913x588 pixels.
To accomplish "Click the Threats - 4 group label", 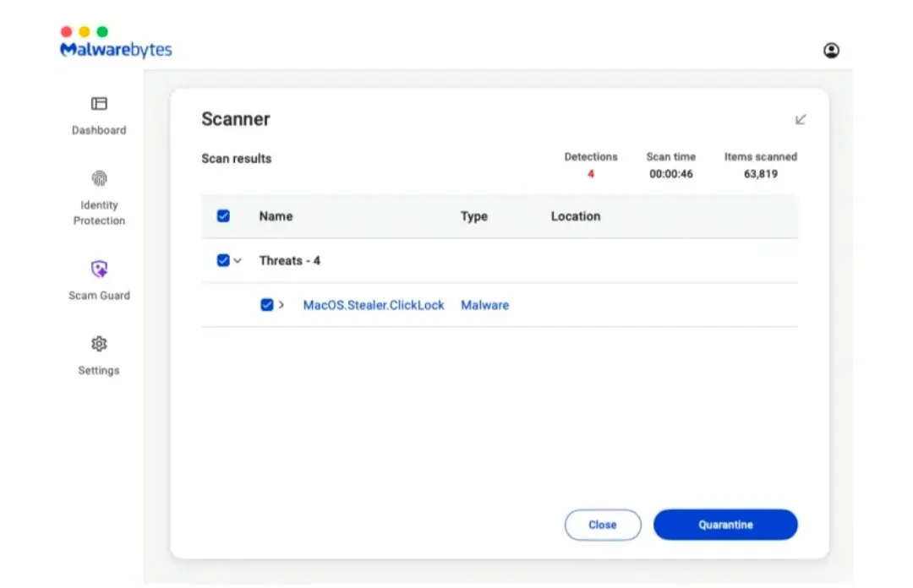I will pyautogui.click(x=290, y=260).
